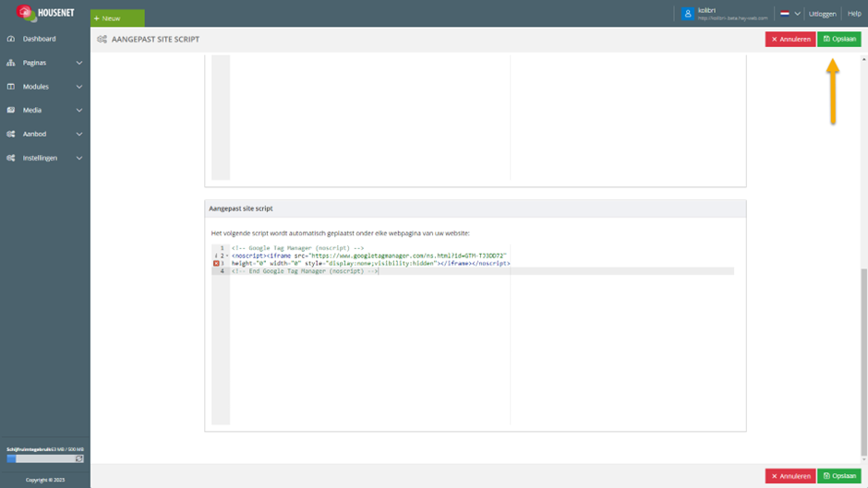Click the Uitloggen link
This screenshot has height=488, width=868.
pos(822,14)
